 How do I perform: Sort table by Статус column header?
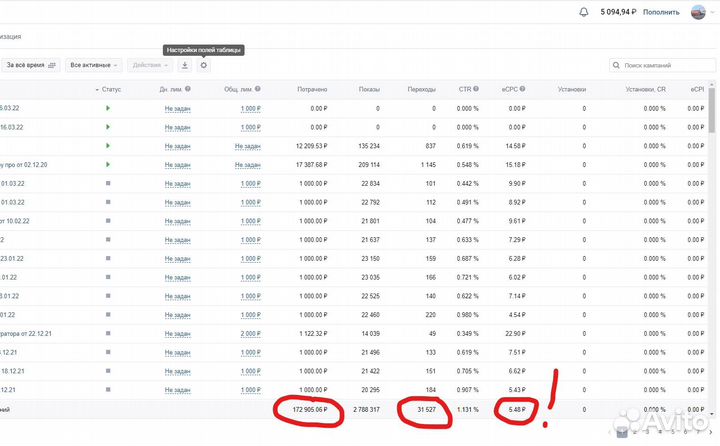[110, 89]
